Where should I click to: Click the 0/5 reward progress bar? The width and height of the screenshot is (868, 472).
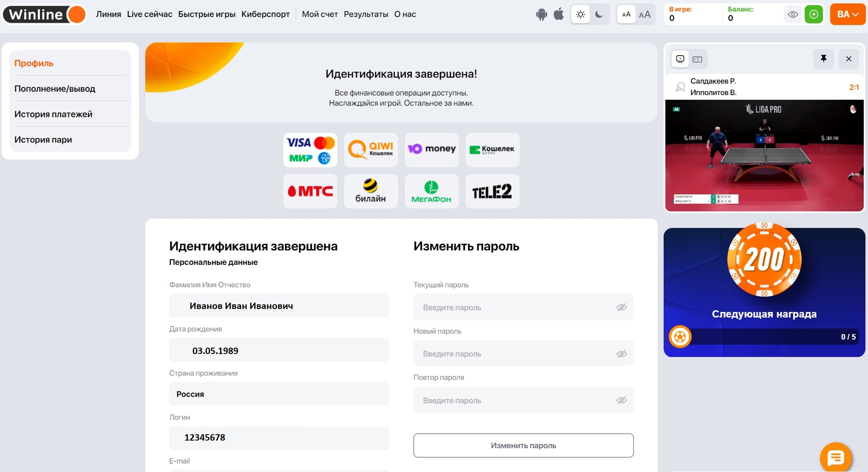point(765,337)
